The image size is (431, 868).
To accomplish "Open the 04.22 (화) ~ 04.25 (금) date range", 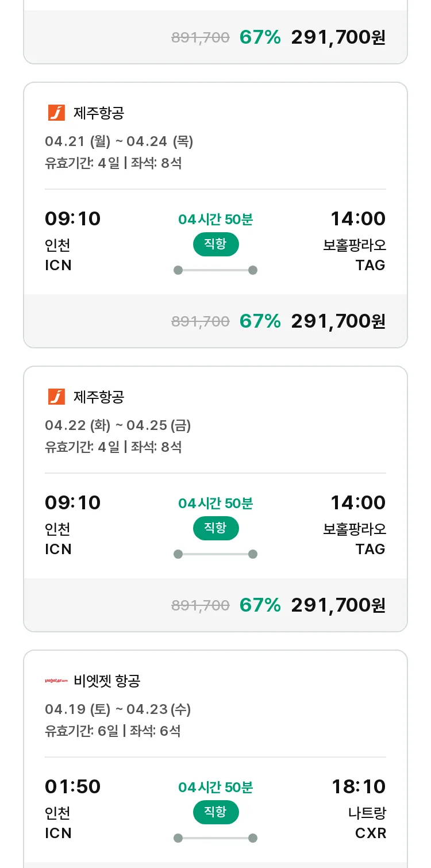I will point(118,425).
